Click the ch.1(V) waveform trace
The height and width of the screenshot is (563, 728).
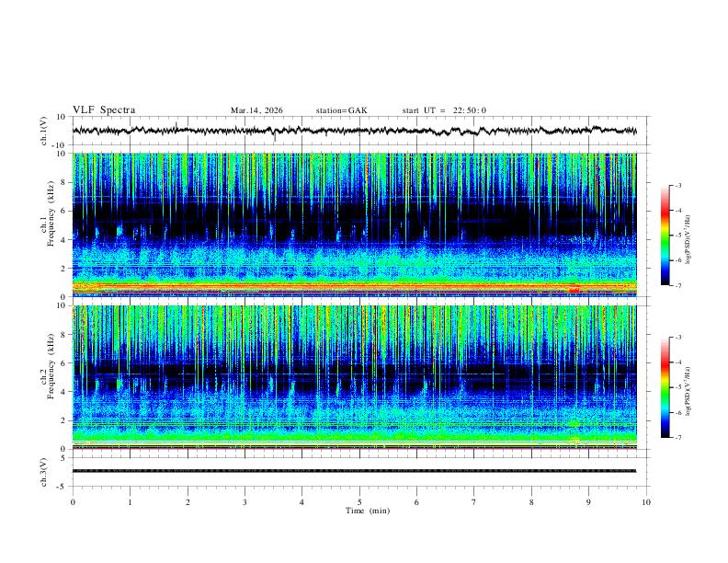354,131
